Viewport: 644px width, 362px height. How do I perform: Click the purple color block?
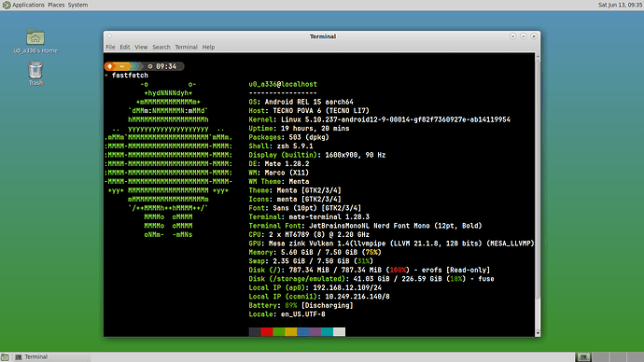click(x=315, y=331)
